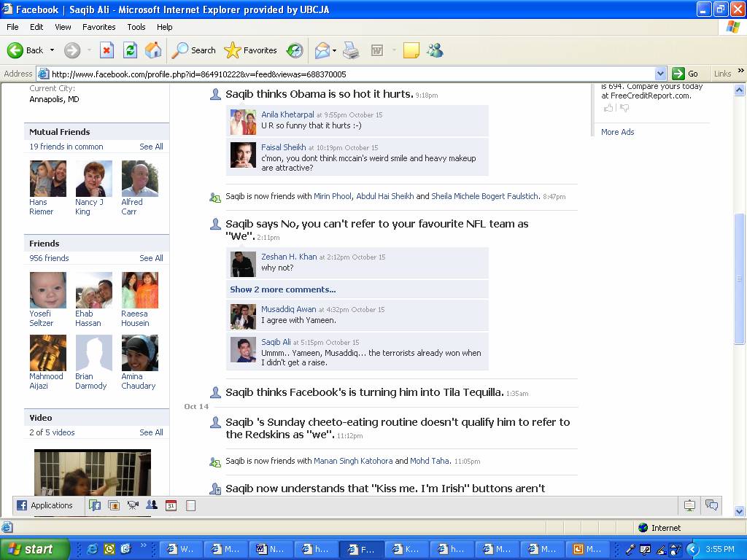
Task: Expand the Links toolbar chevron
Action: (741, 71)
